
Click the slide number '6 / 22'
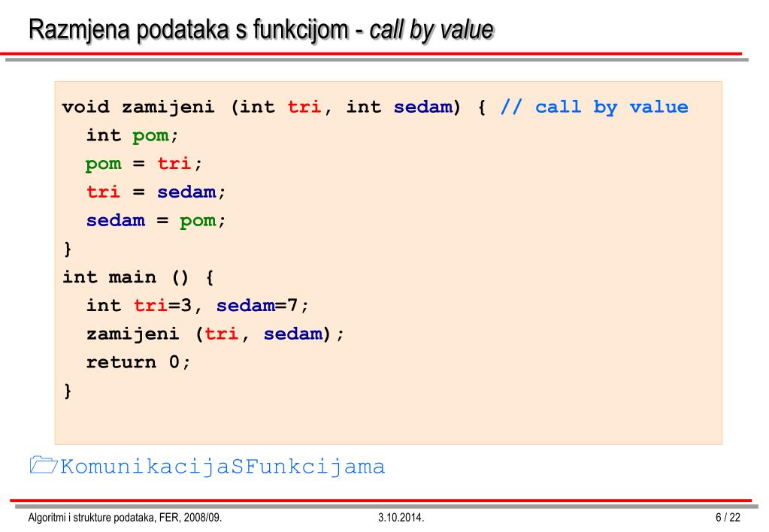pos(728,518)
